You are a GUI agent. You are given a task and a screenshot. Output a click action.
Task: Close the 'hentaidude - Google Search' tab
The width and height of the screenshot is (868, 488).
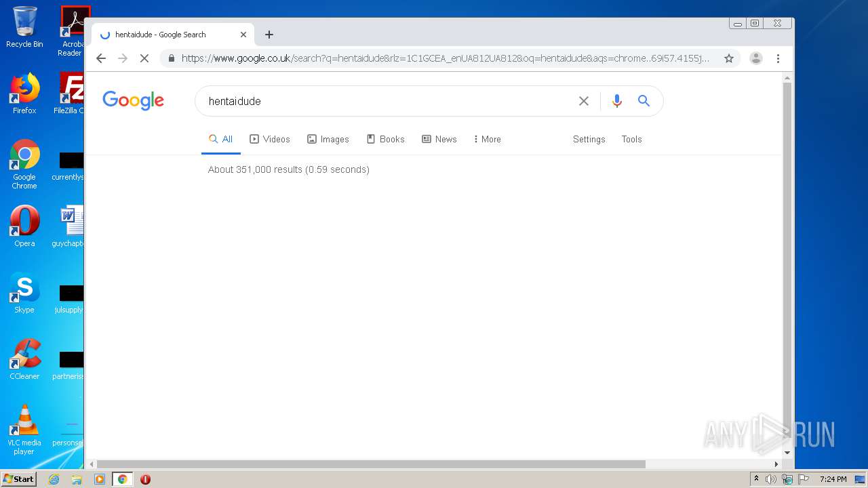243,35
